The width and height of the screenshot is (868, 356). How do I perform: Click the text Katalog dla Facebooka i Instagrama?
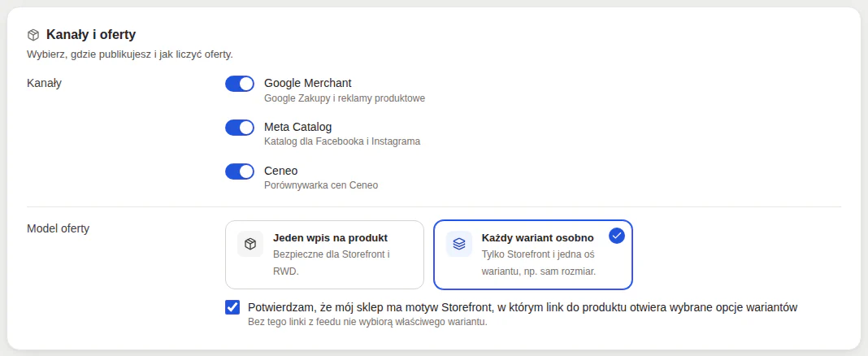[x=342, y=141]
